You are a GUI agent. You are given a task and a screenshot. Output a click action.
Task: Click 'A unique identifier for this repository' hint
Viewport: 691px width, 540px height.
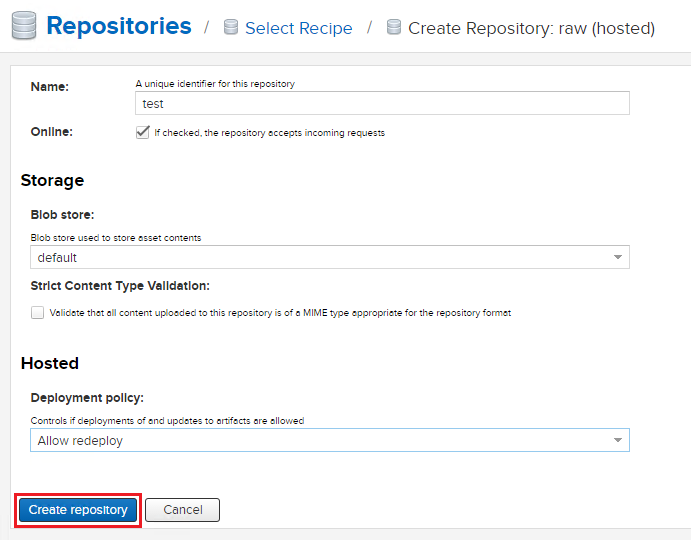pyautogui.click(x=215, y=84)
